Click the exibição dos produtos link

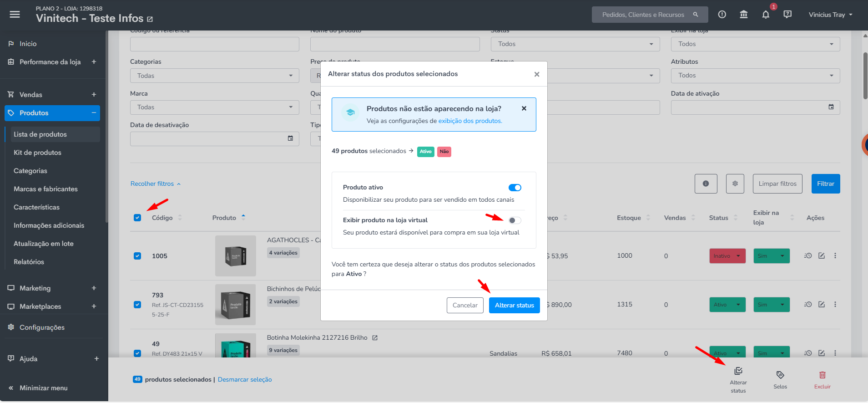coord(470,121)
